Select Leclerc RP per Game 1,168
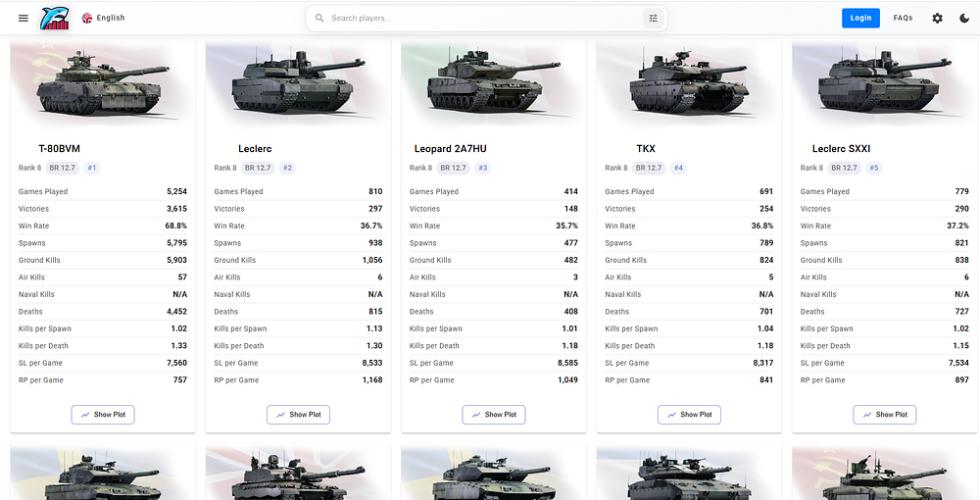980x500 pixels. (x=372, y=379)
